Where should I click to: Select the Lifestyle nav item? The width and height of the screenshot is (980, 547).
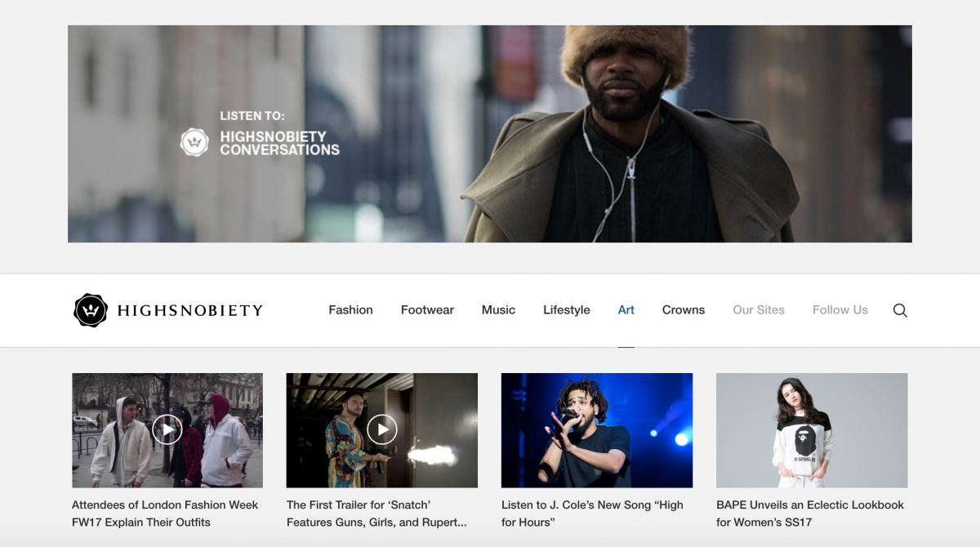[567, 310]
